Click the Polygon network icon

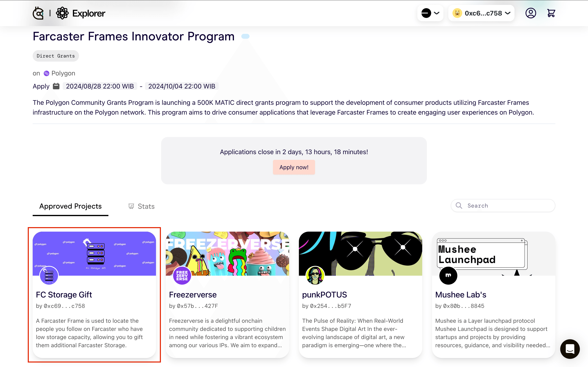click(46, 73)
